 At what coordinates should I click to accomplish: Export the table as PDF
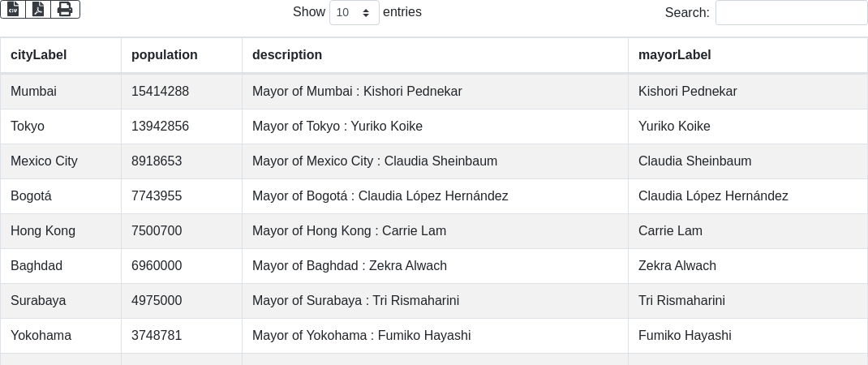pyautogui.click(x=38, y=9)
